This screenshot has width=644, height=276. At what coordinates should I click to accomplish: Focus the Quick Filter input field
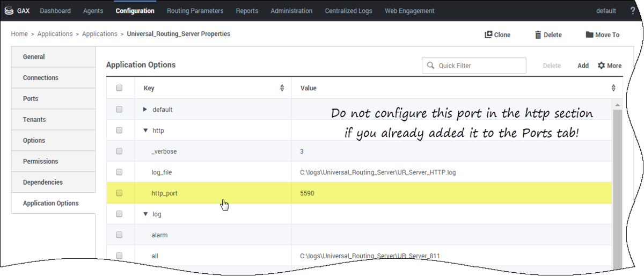[x=474, y=66]
